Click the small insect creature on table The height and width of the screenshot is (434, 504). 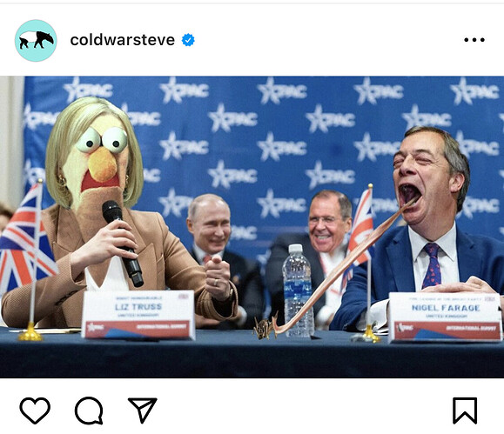pyautogui.click(x=265, y=326)
